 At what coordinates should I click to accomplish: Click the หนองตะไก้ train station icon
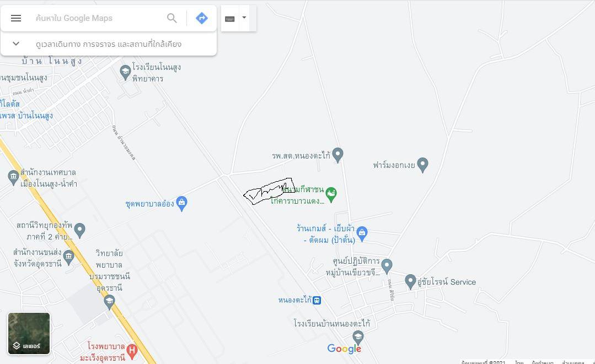point(317,300)
